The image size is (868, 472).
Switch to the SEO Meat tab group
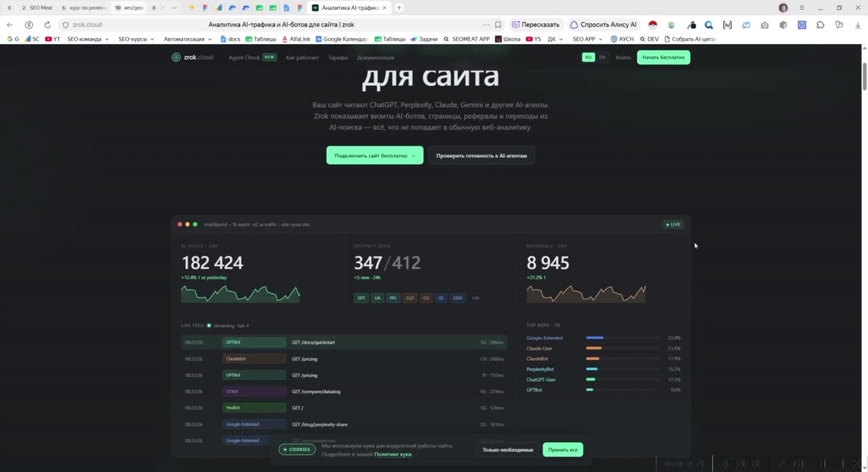click(x=37, y=7)
